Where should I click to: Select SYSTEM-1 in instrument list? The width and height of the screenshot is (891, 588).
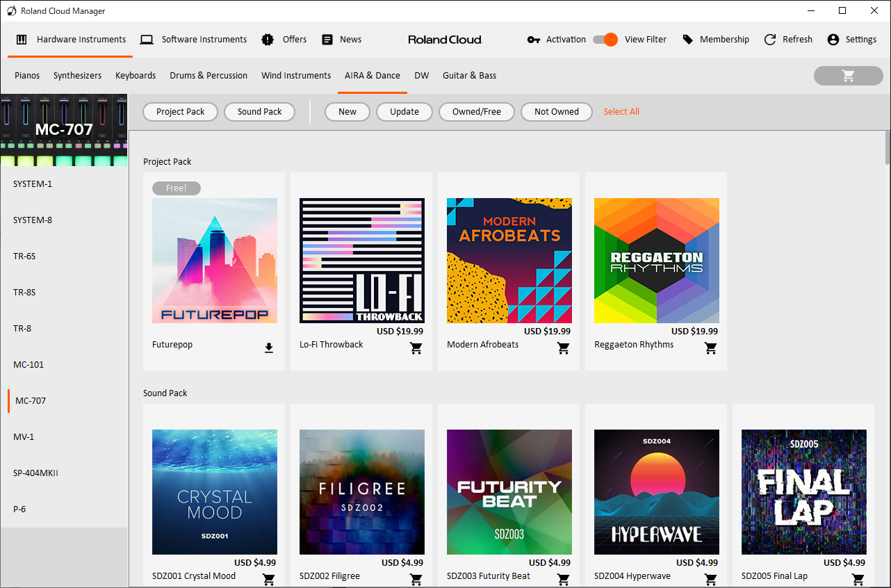coord(64,184)
